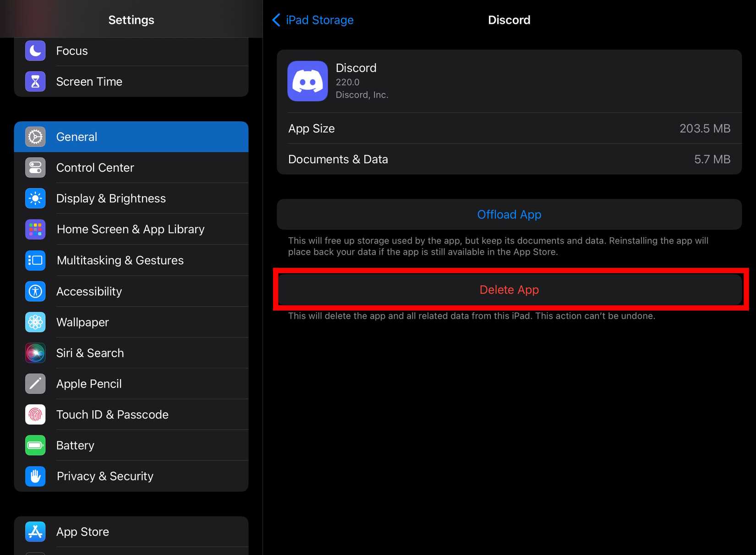This screenshot has height=555, width=756.
Task: Open Home Screen & App Library settings
Action: pyautogui.click(x=131, y=229)
